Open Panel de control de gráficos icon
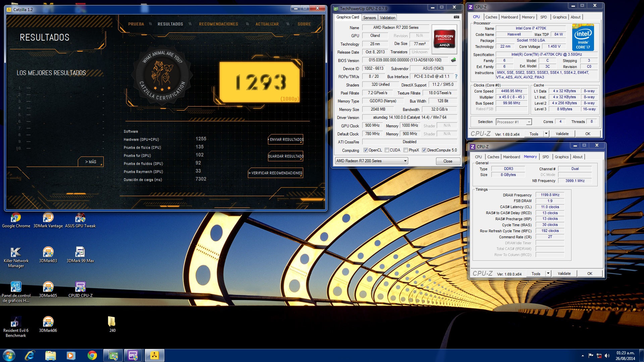The height and width of the screenshot is (362, 644). click(x=16, y=292)
